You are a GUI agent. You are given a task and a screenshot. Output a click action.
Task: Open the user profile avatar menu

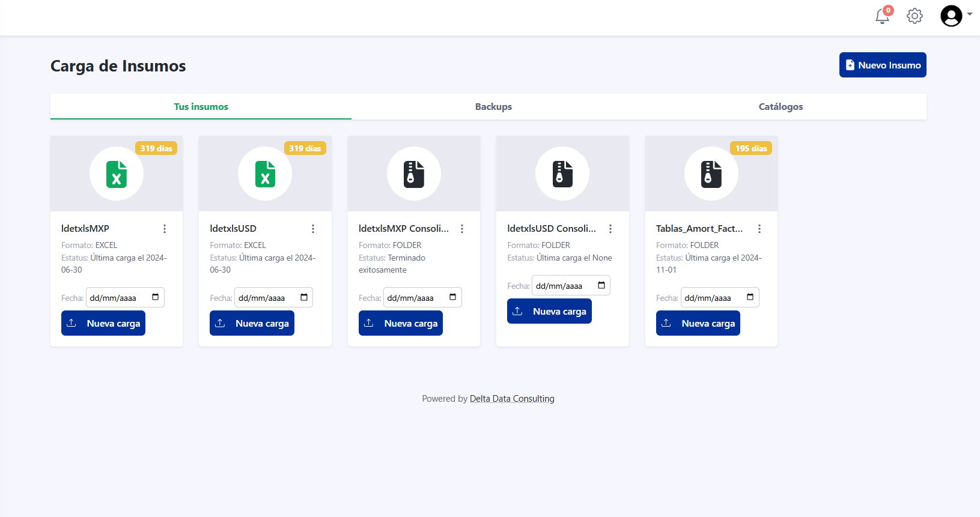[952, 16]
